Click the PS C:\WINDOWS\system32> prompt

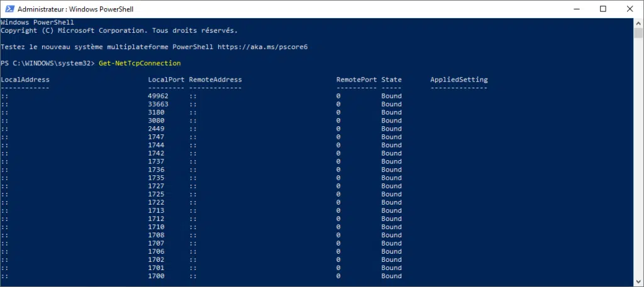coord(48,63)
